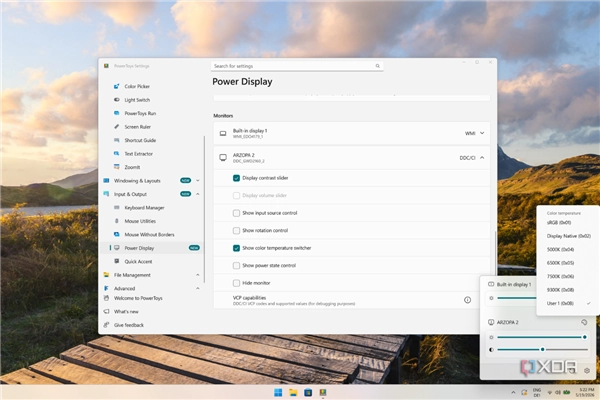Viewport: 600px width, 400px height.
Task: Open Quick Accent settings
Action: pyautogui.click(x=138, y=261)
